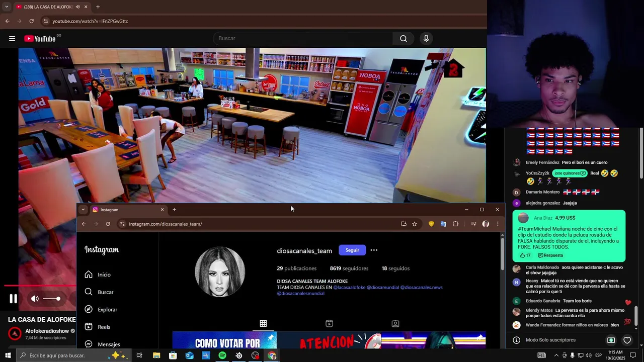Mute audio on LA CASA DE ALOFOKE tab
The height and width of the screenshot is (362, 644).
77,7
